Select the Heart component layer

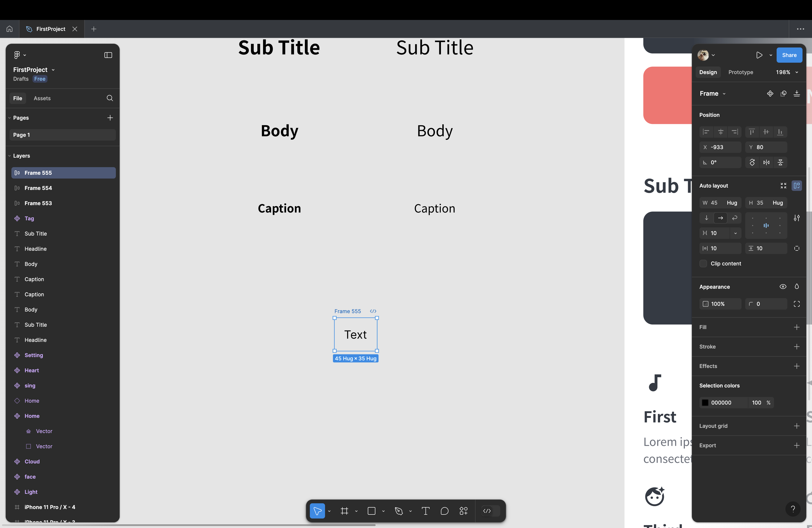(x=63, y=370)
